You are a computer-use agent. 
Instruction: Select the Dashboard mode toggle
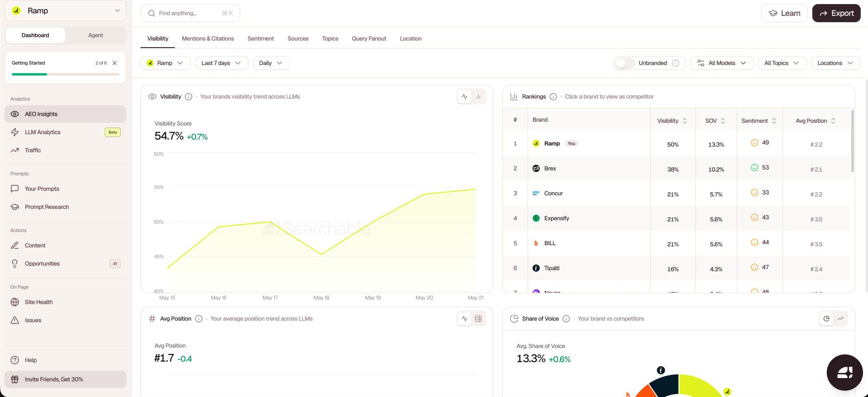click(35, 35)
